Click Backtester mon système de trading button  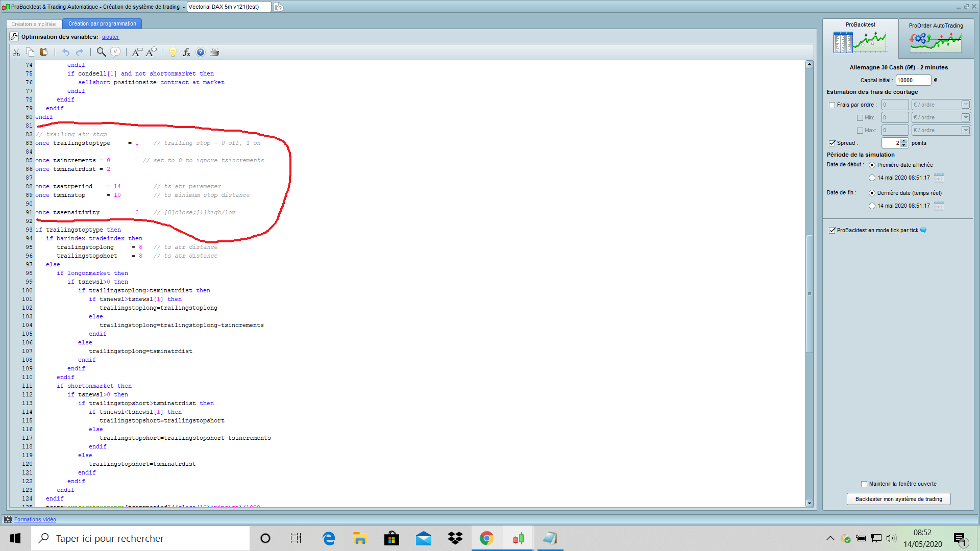click(x=898, y=499)
